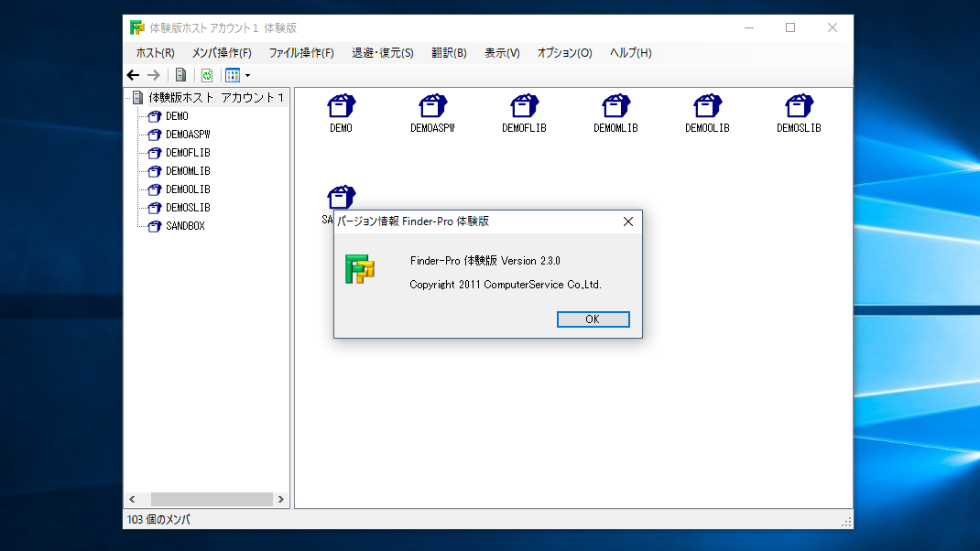Click the view mode grid icon
Image resolution: width=980 pixels, height=551 pixels.
click(x=233, y=76)
